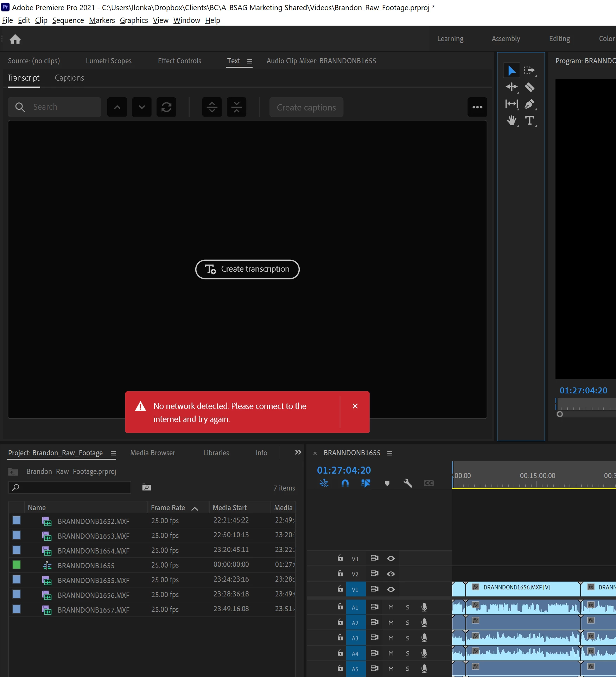The height and width of the screenshot is (677, 616).
Task: Click the new bin search folder icon
Action: pyautogui.click(x=146, y=487)
